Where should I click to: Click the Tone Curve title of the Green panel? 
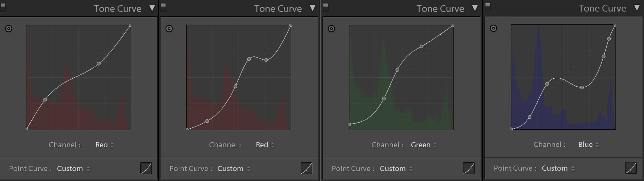pos(440,9)
